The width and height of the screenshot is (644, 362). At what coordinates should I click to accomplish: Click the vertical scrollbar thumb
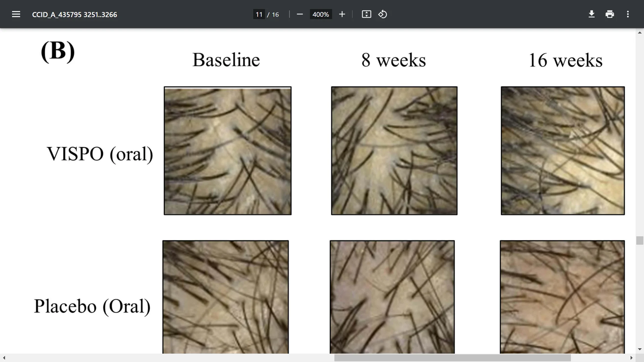(640, 240)
